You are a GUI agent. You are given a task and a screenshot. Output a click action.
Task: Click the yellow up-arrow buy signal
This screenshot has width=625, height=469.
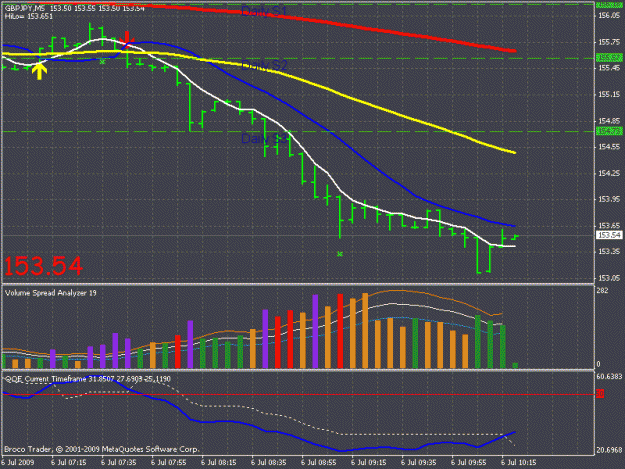point(39,71)
